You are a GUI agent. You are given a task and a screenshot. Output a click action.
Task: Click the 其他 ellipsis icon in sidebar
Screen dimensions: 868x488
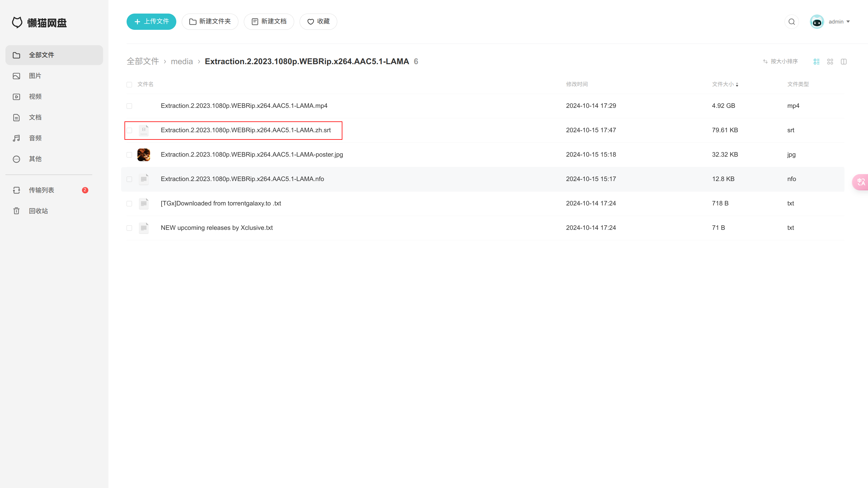click(17, 159)
